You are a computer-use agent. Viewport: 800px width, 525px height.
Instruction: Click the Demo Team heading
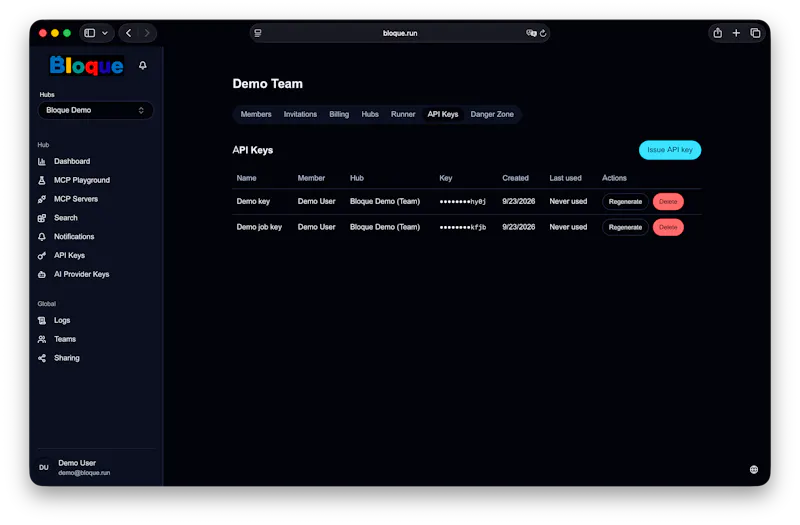(x=267, y=84)
